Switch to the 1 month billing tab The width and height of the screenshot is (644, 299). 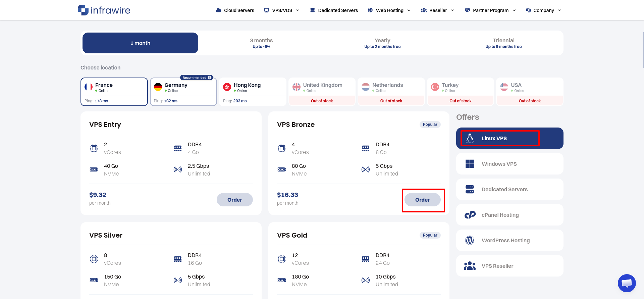tap(140, 43)
